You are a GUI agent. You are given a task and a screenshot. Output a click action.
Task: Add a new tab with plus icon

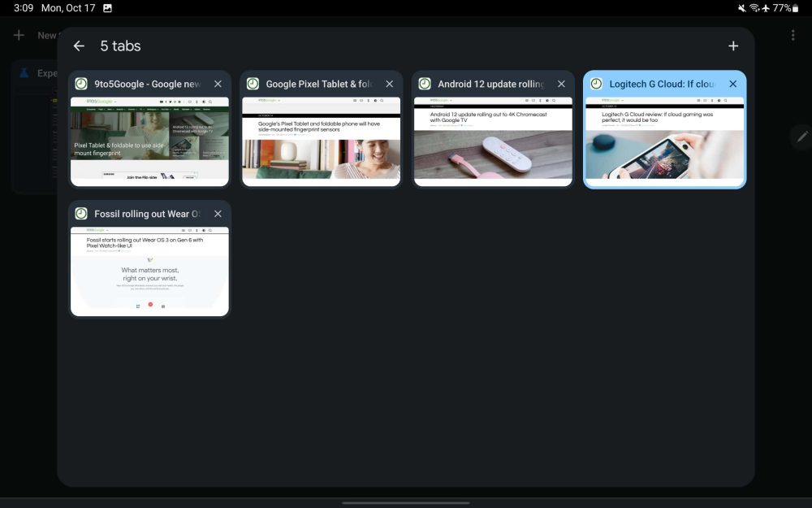(x=733, y=46)
